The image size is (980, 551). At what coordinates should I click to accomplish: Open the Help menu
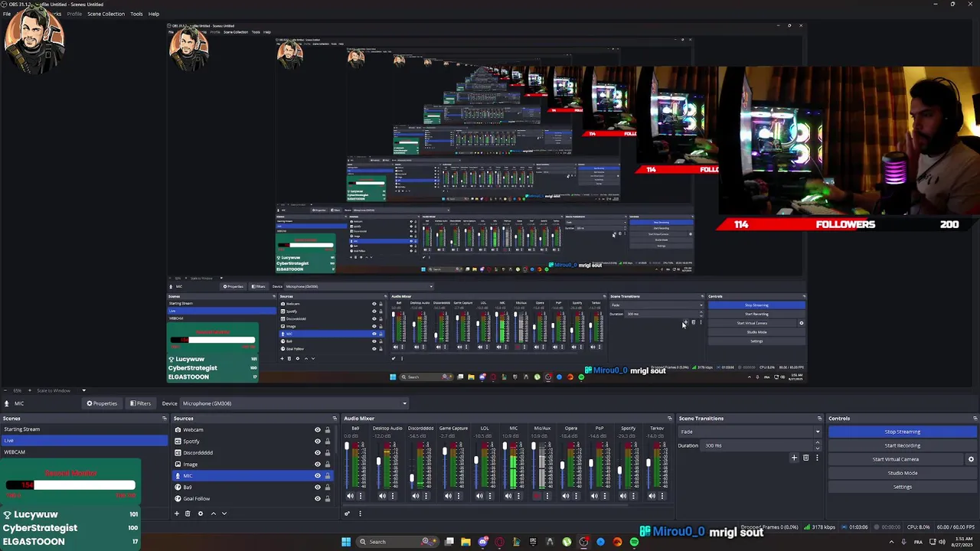(x=154, y=14)
